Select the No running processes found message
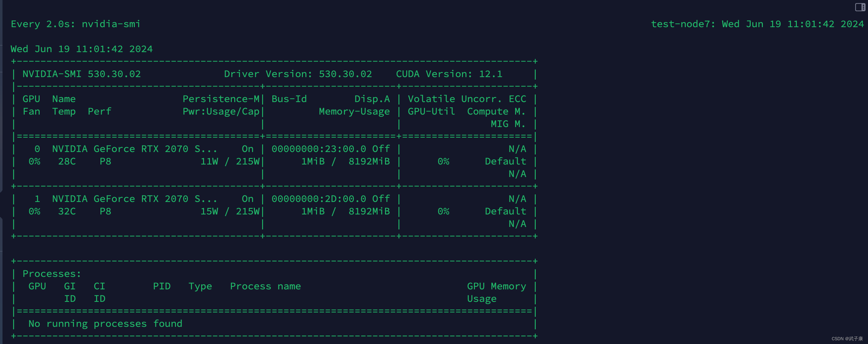This screenshot has width=868, height=344. coord(105,323)
